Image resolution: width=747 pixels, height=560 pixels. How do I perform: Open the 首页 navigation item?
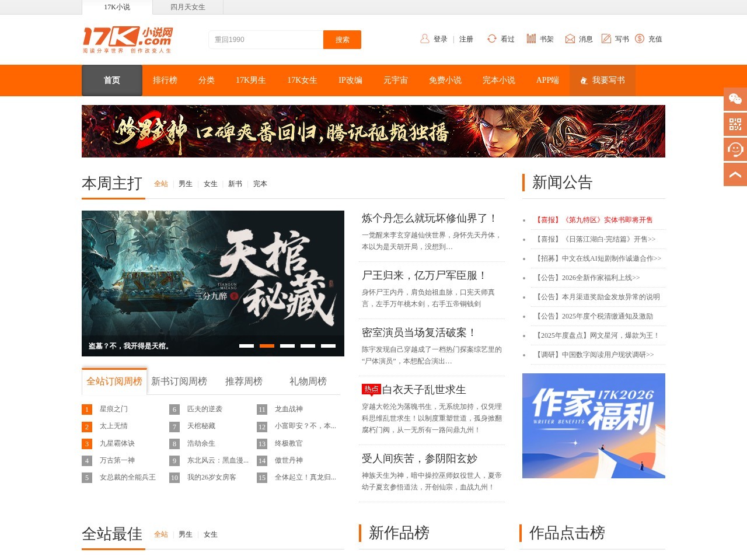coord(112,80)
